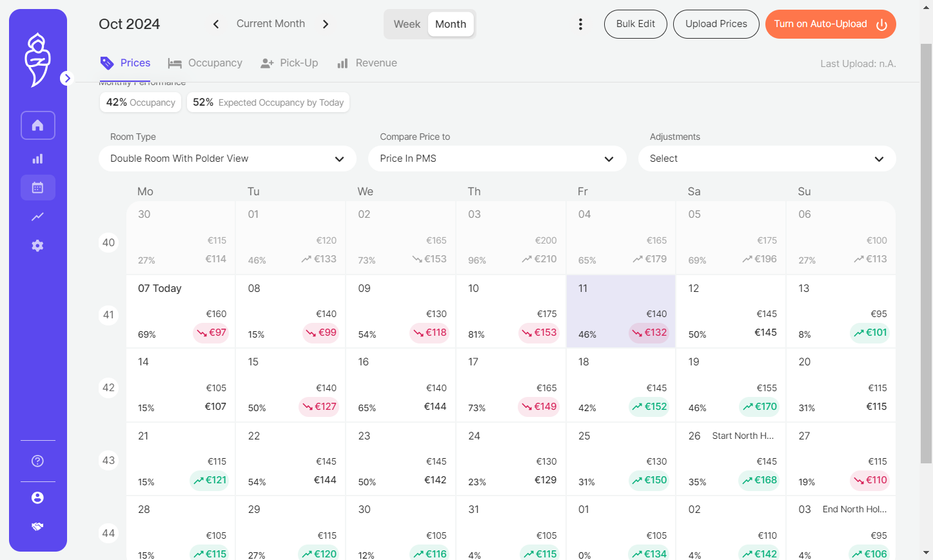933x560 pixels.
Task: Click the handshake icon in the sidebar
Action: (x=38, y=526)
